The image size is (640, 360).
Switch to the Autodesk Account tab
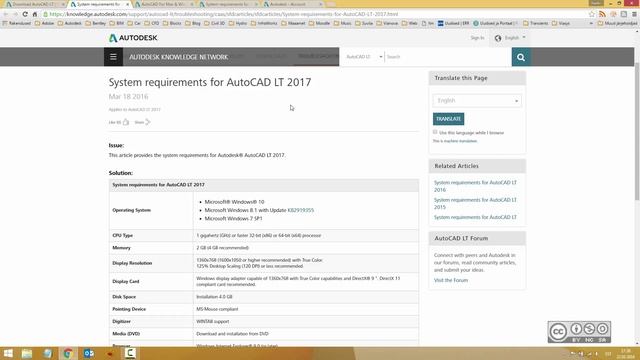293,4
